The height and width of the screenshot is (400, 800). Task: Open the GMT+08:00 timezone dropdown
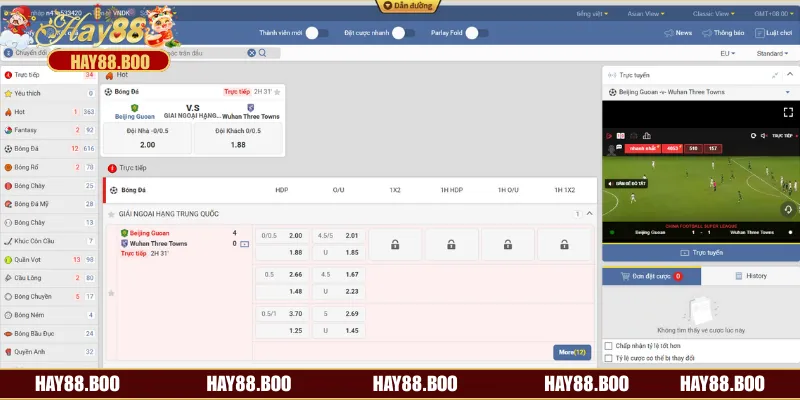click(775, 14)
